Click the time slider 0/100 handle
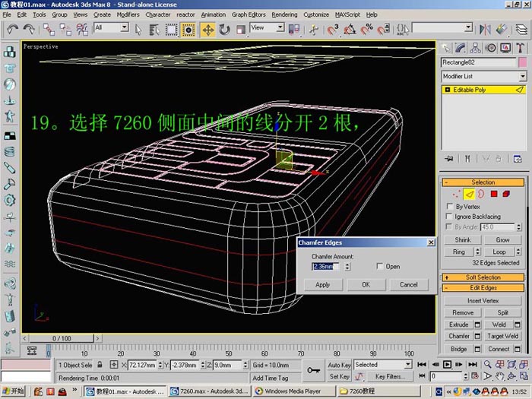Image resolution: width=532 pixels, height=399 pixels. [62, 338]
